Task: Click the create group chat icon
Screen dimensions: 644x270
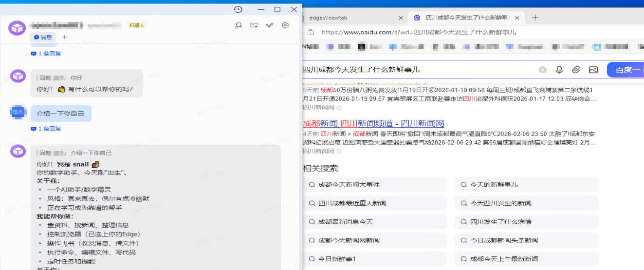Action: 254,25
